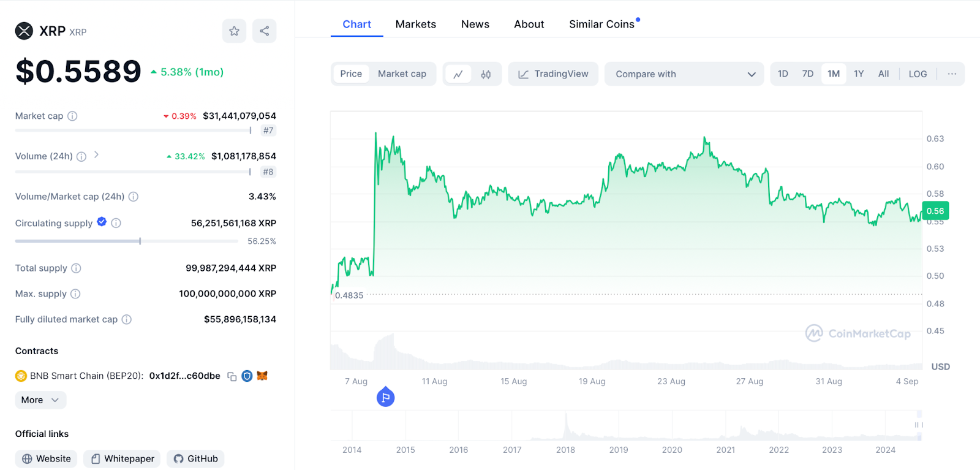The image size is (980, 470).
Task: Set chart range to 1Y
Action: 859,74
